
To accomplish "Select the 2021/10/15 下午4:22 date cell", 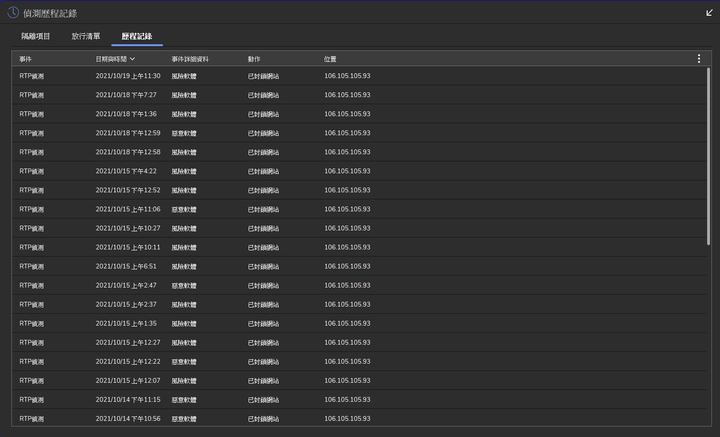I will click(126, 171).
